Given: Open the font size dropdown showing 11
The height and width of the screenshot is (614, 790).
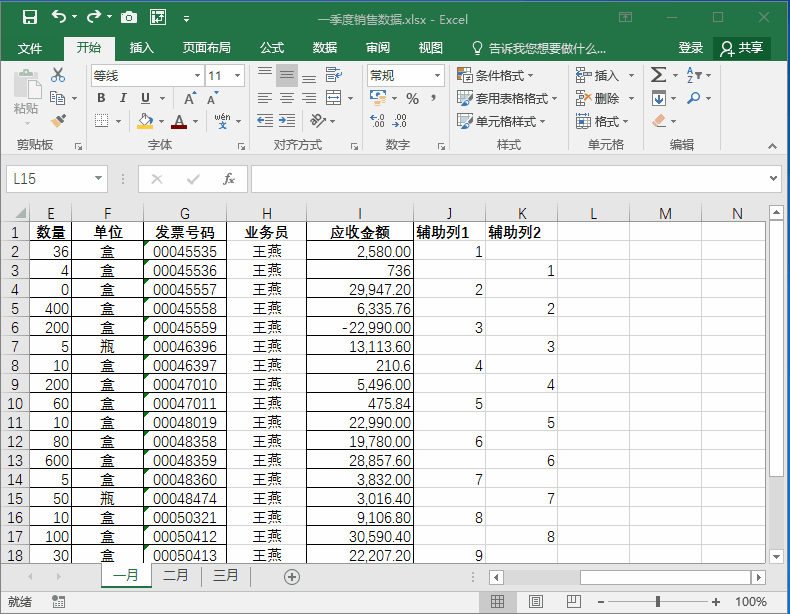Looking at the screenshot, I should click(x=237, y=76).
